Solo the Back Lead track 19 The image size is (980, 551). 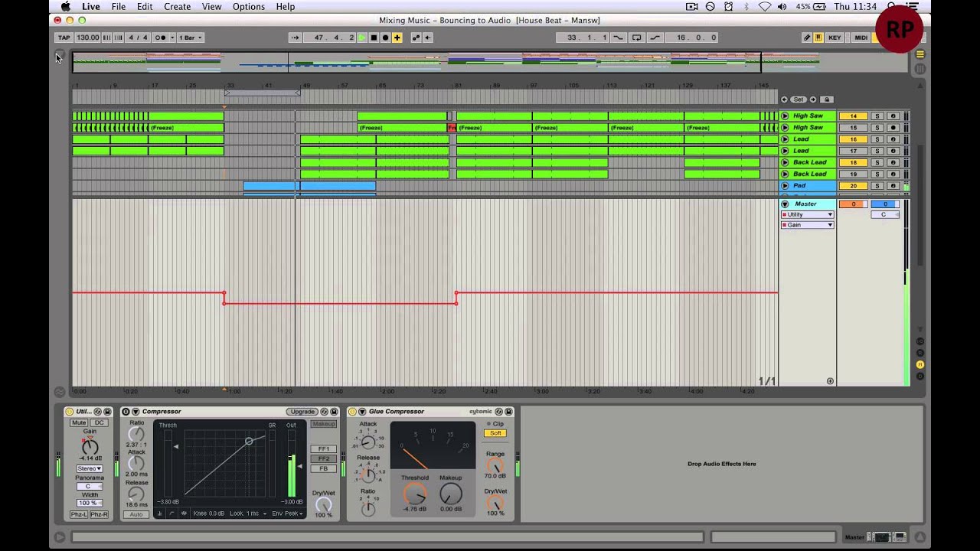pyautogui.click(x=877, y=174)
